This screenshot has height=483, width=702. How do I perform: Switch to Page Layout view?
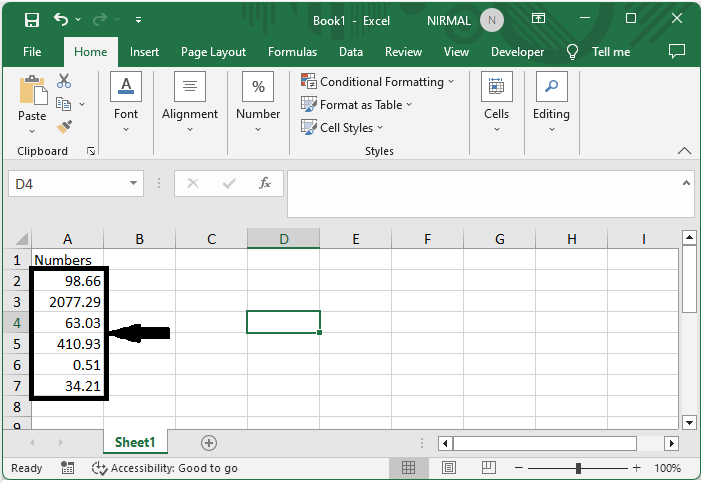pos(449,468)
